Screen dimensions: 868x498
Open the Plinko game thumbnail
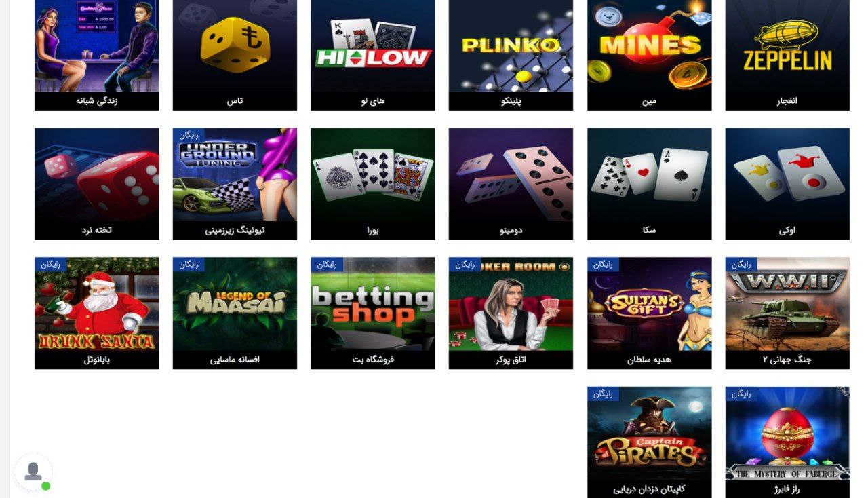coord(511,55)
